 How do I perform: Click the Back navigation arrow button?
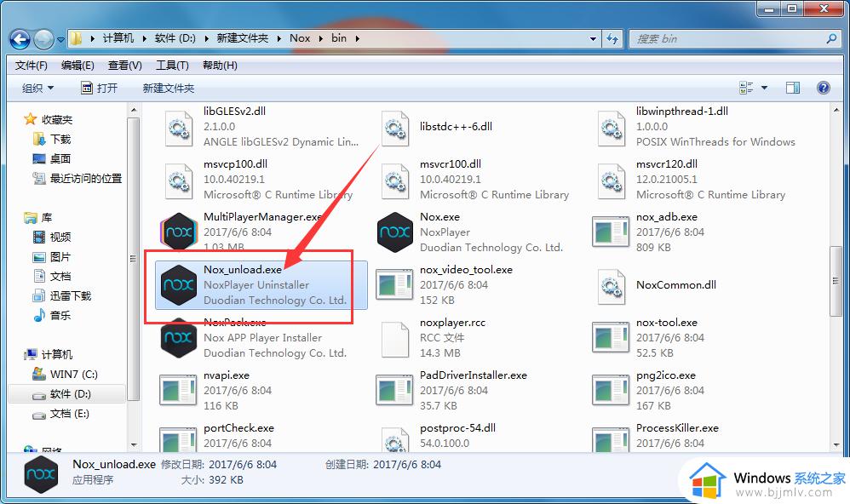point(20,39)
